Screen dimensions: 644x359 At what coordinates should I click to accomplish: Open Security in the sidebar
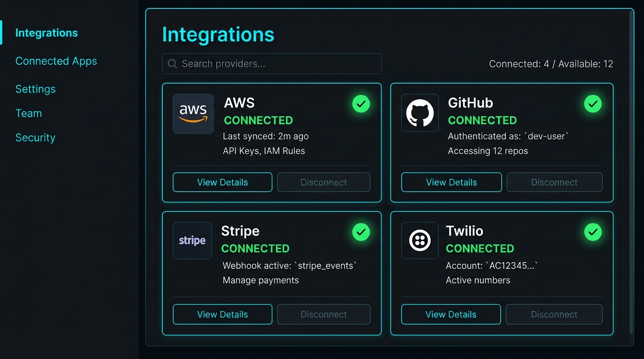click(36, 137)
